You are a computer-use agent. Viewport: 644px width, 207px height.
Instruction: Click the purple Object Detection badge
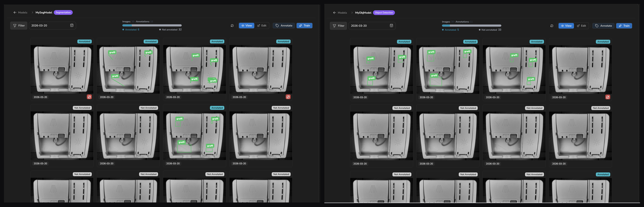pos(384,13)
